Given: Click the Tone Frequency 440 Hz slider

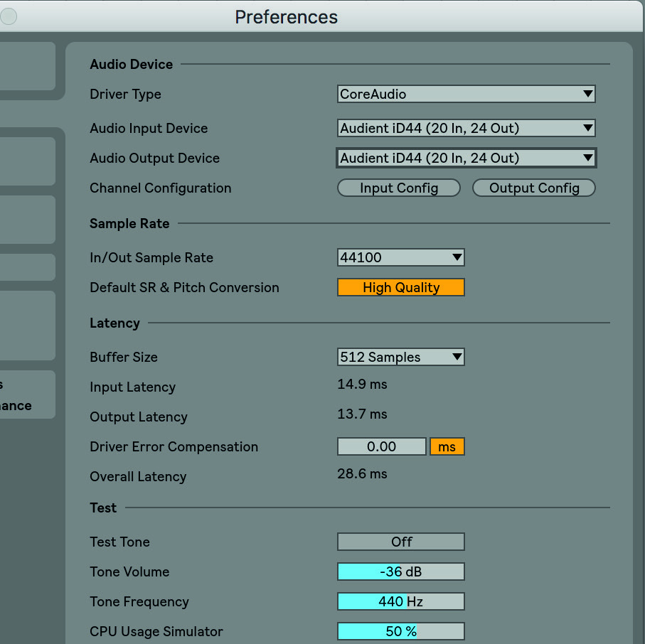Looking at the screenshot, I should point(401,601).
